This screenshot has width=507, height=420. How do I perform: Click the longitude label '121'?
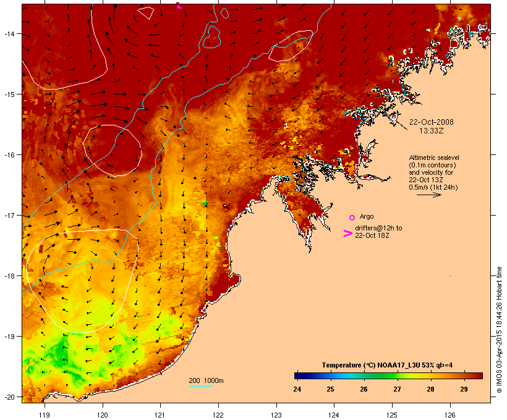(160, 415)
